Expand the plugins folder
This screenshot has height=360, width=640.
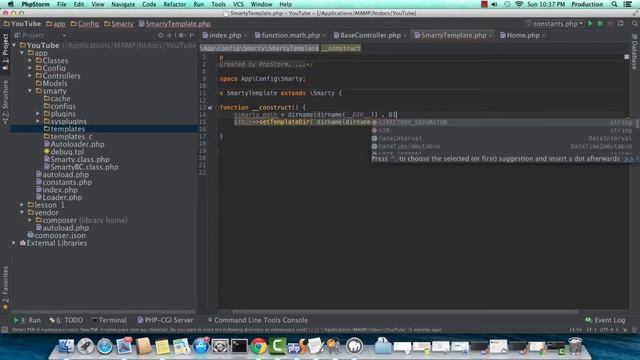click(38, 113)
